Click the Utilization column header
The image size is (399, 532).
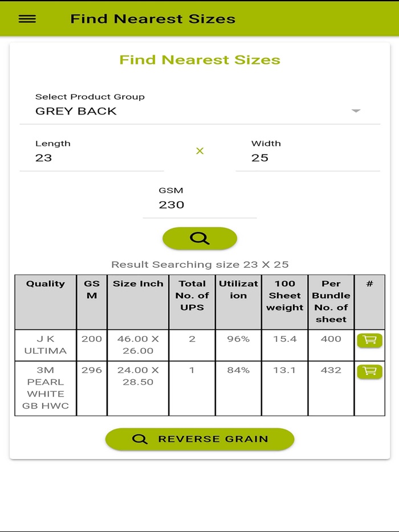coord(238,289)
